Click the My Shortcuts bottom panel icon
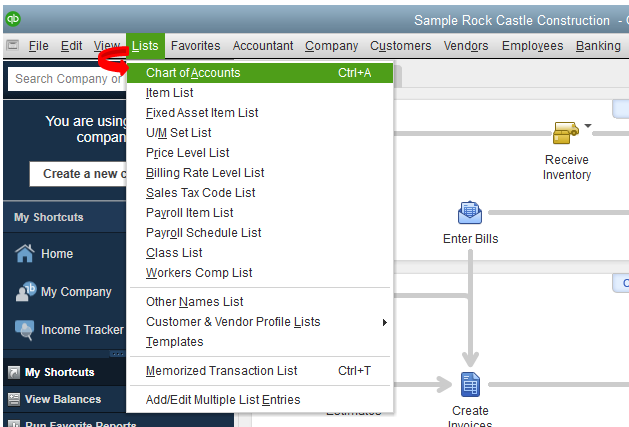The image size is (629, 427). click(14, 372)
